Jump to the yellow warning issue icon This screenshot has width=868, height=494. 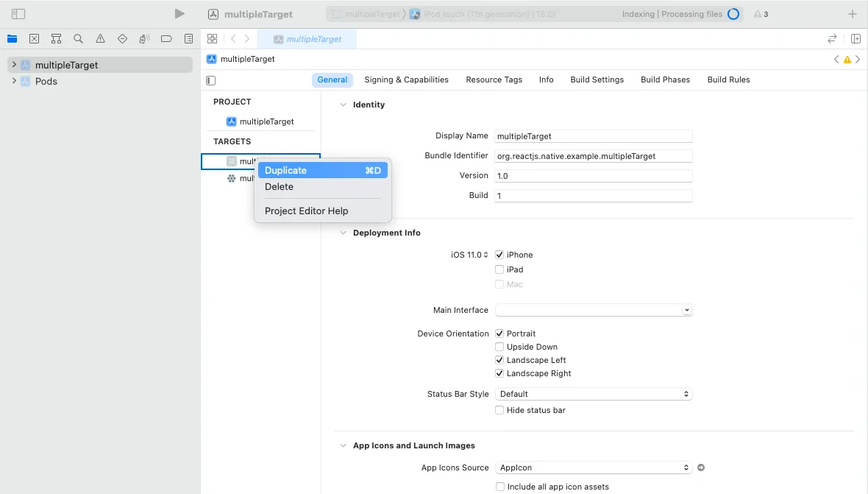[847, 59]
